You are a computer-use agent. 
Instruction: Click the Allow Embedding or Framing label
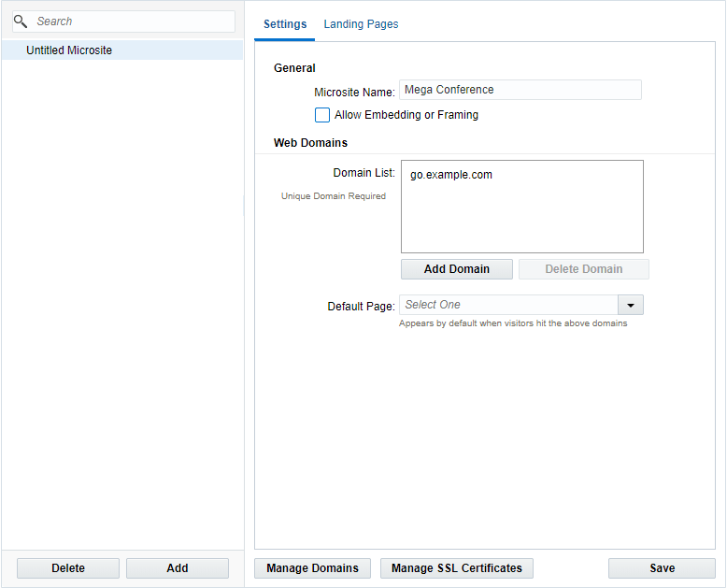(406, 115)
